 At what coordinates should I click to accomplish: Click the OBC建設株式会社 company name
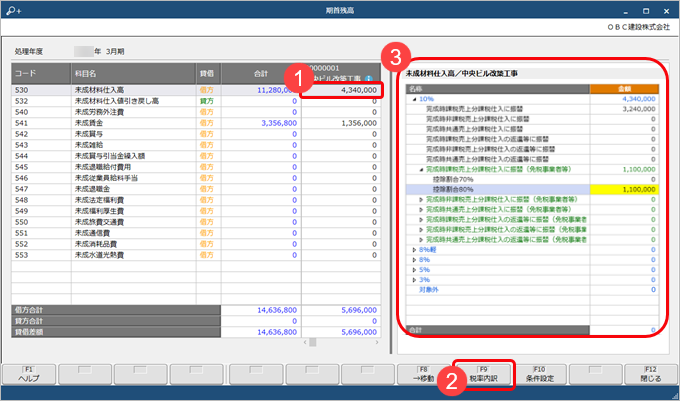pyautogui.click(x=638, y=27)
